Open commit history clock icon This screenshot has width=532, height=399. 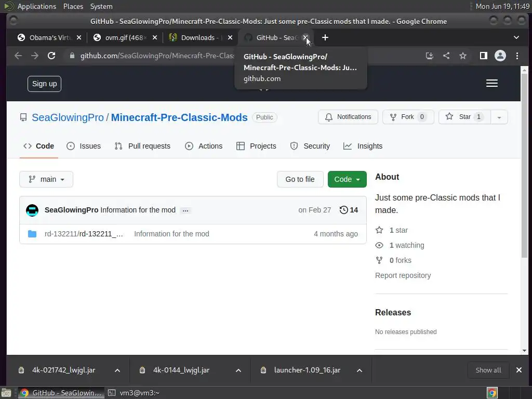344,210
